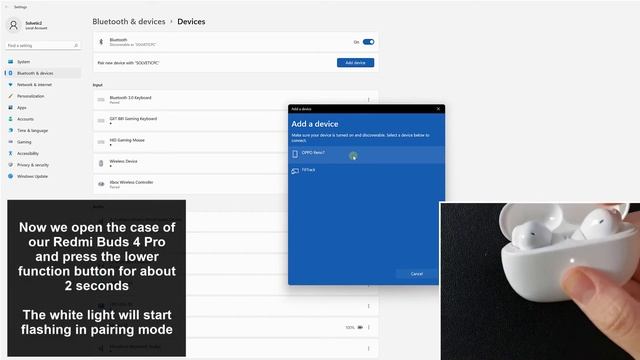Open options menu beside 100% battery device
The height and width of the screenshot is (360, 640).
pos(369,327)
